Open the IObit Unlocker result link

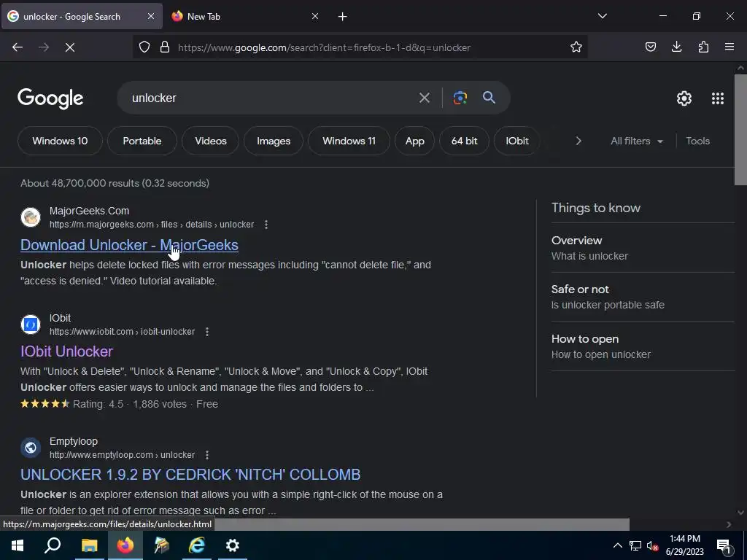(x=66, y=351)
